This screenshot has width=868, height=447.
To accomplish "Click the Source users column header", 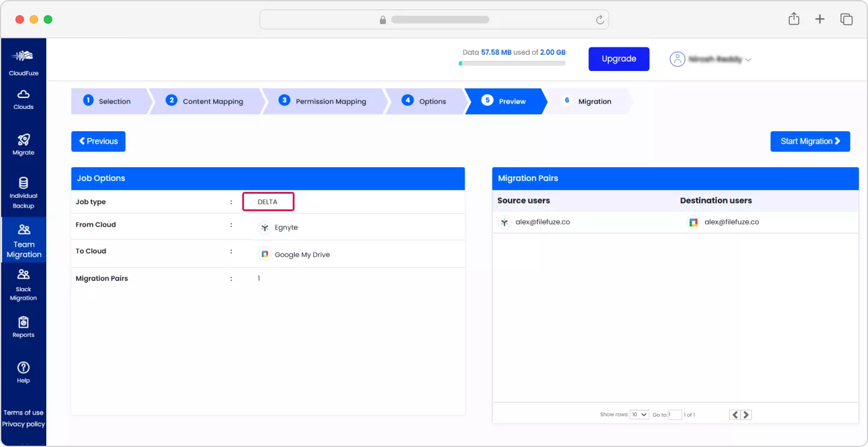I will (x=524, y=200).
